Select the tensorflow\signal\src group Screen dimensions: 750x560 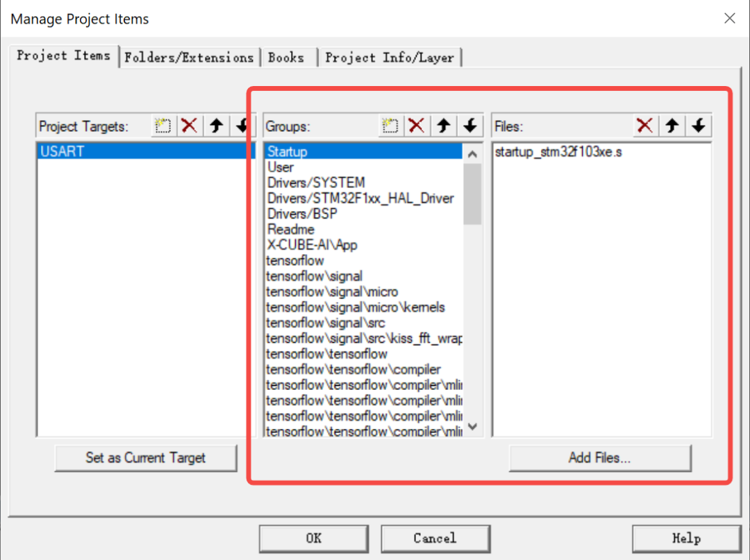point(363,323)
